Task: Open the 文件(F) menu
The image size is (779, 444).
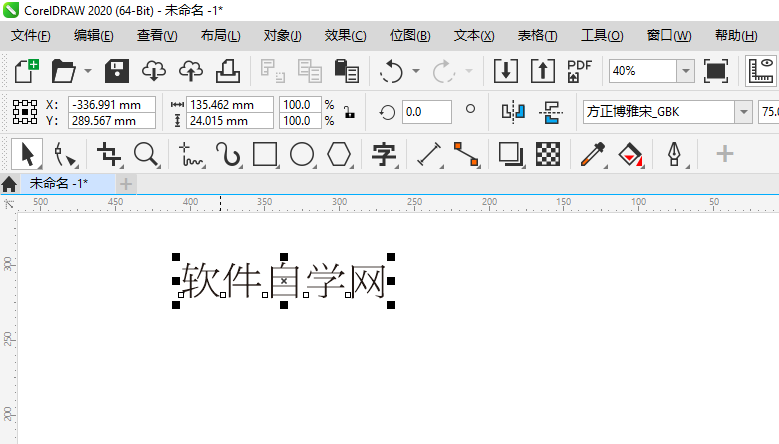Action: click(x=31, y=36)
